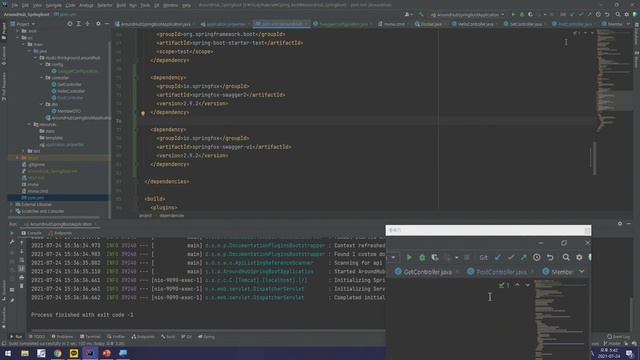Open Git tool window button at bottom
The image size is (640, 360).
coord(187,337)
